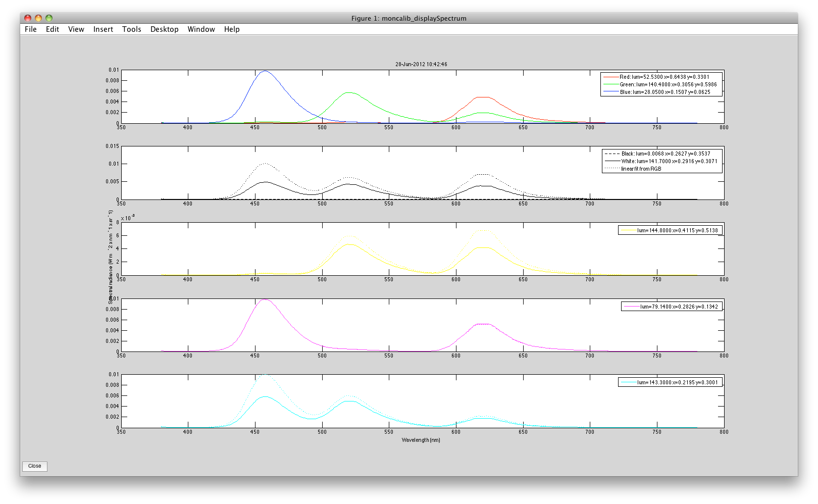
Task: Click the Red lum=52.5300 legend entry
Action: 657,77
